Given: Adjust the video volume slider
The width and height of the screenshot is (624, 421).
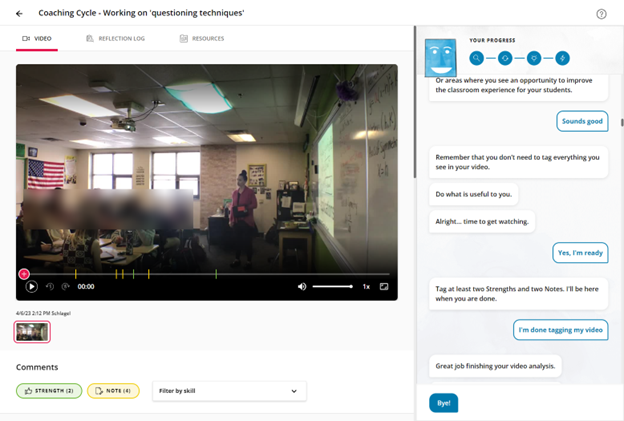Looking at the screenshot, I should coord(332,287).
